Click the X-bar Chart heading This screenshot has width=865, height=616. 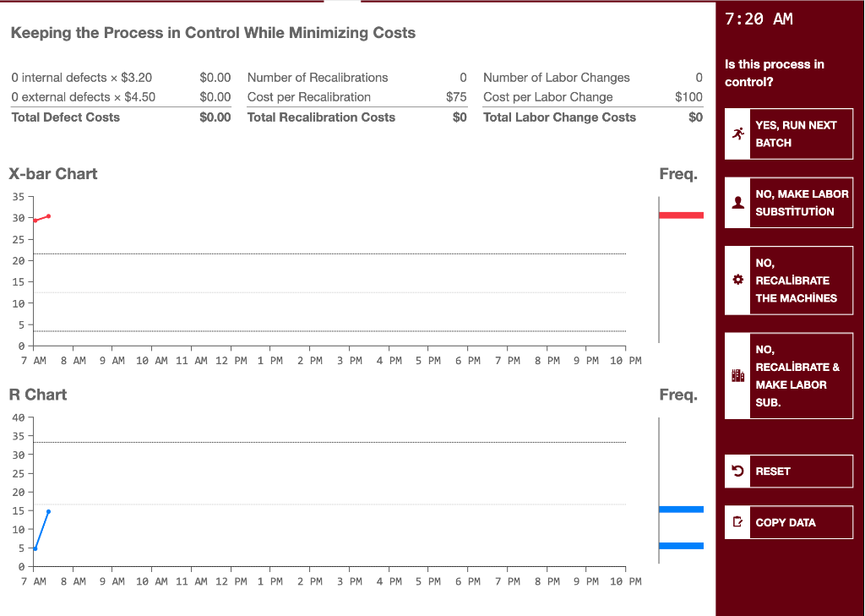[52, 173]
